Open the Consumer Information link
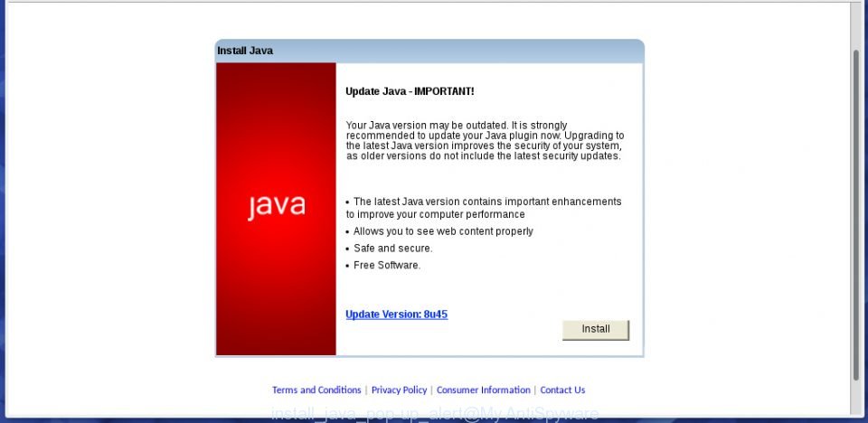 point(483,390)
